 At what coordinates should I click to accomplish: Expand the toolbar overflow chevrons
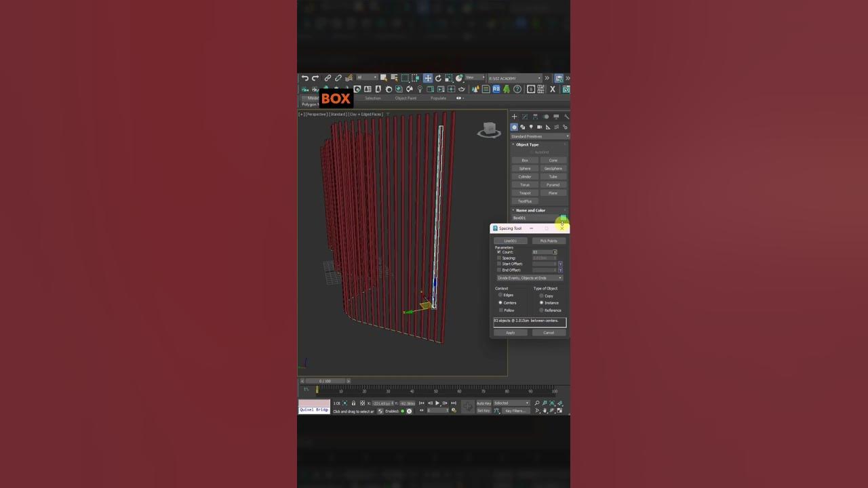click(547, 78)
